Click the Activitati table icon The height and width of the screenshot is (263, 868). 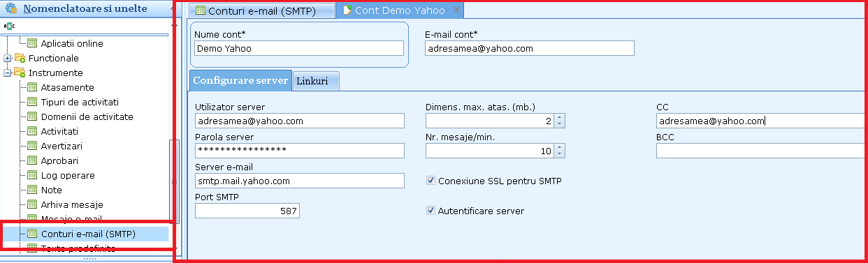click(32, 131)
